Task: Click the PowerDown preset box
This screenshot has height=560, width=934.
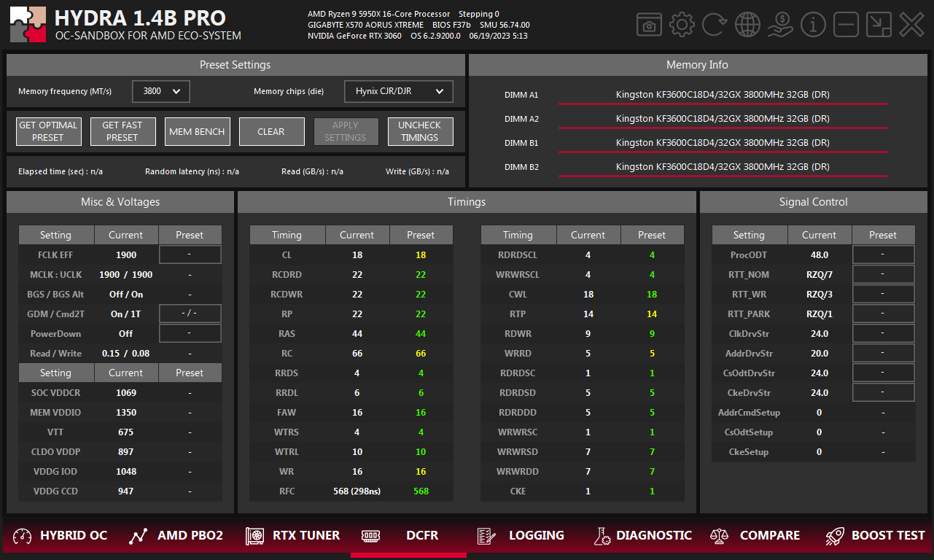Action: (190, 333)
